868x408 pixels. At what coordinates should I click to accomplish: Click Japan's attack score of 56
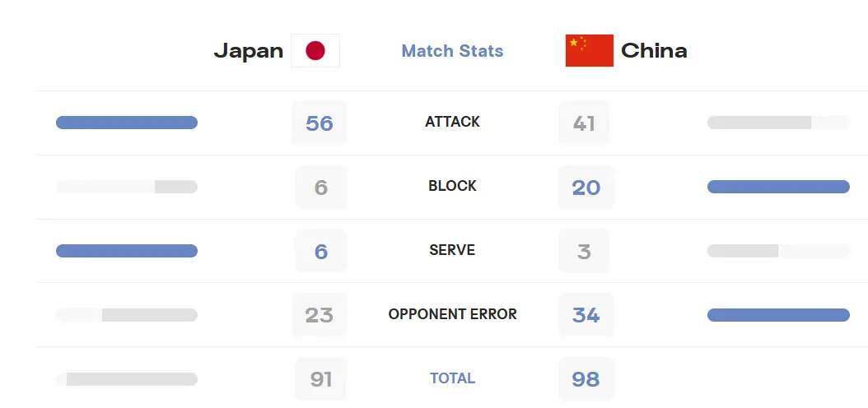point(320,123)
